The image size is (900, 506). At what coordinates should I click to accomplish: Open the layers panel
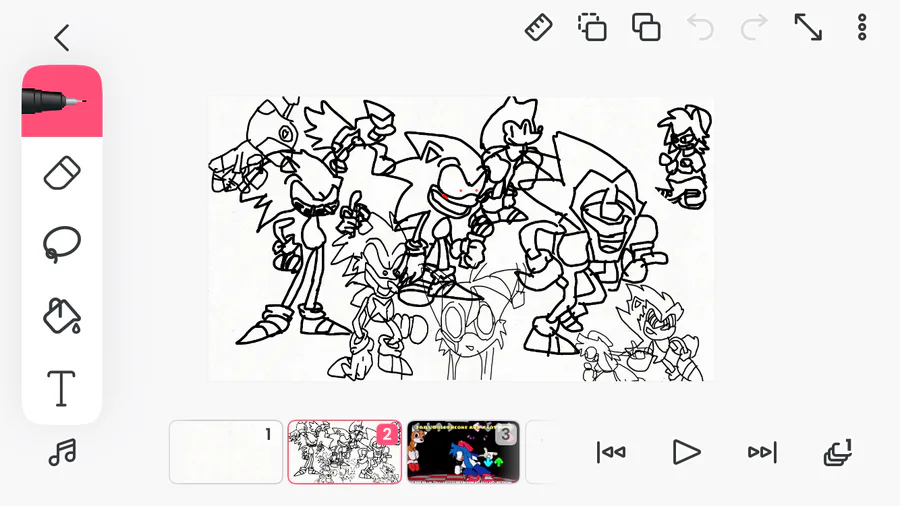click(x=838, y=452)
